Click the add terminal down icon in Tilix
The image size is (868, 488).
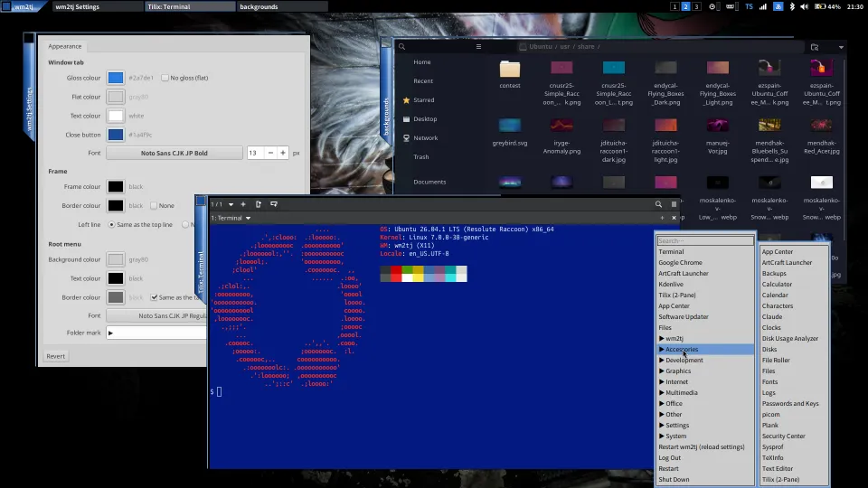273,204
